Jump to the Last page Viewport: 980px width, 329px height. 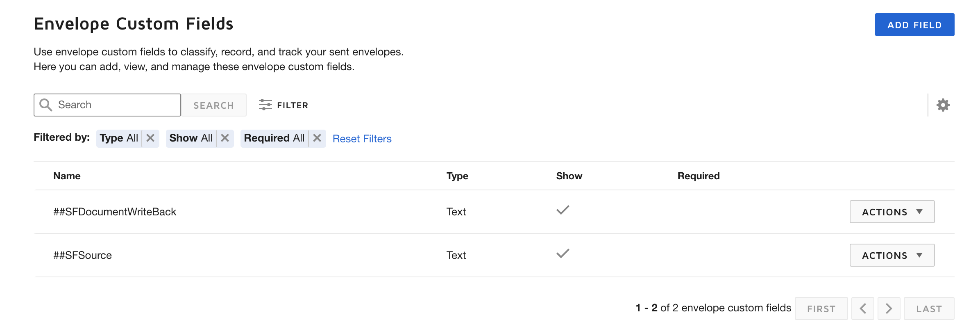(x=929, y=308)
